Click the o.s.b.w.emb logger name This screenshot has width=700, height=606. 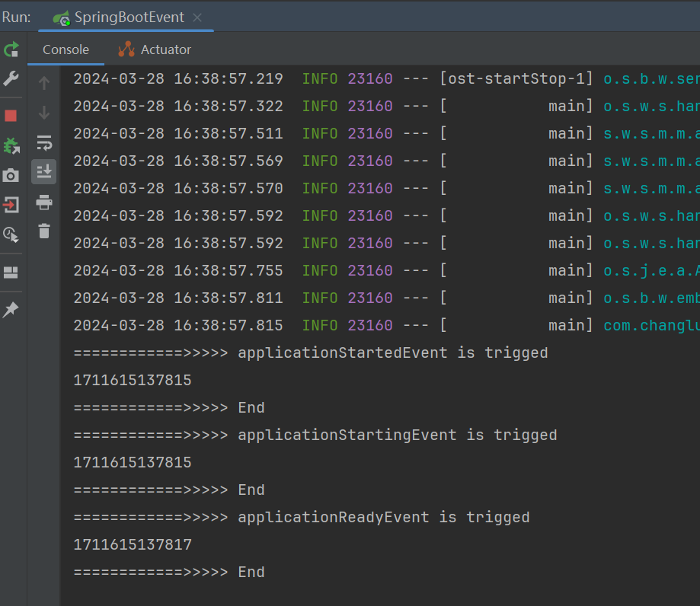[x=651, y=298]
